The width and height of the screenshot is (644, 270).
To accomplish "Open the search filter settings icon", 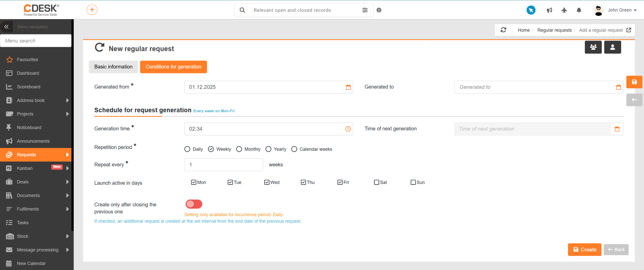I will pyautogui.click(x=365, y=10).
